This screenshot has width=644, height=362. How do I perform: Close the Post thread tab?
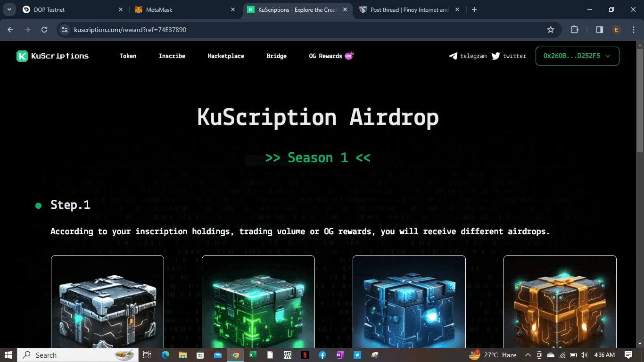coord(458,9)
